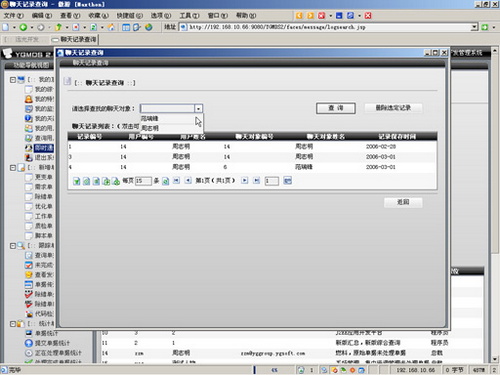This screenshot has width=500, height=375.
Task: Collapse the 我的 tree group in sidebar
Action: (13, 80)
